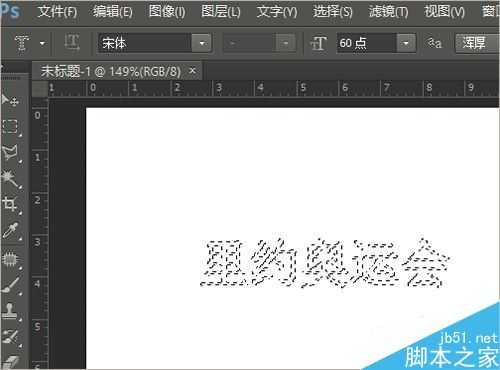
Task: Select the History Brush tool
Action: (x=10, y=337)
